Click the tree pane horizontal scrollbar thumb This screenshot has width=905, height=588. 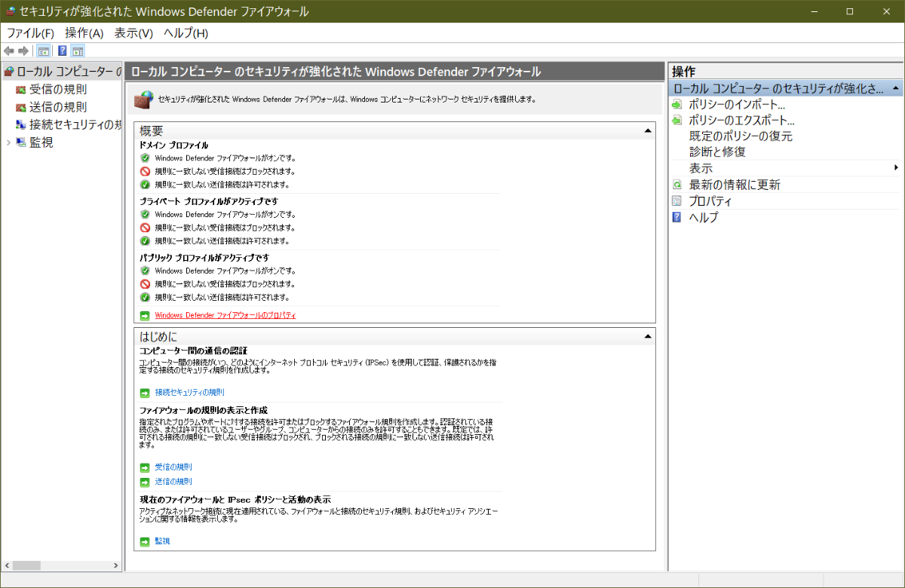click(x=26, y=565)
